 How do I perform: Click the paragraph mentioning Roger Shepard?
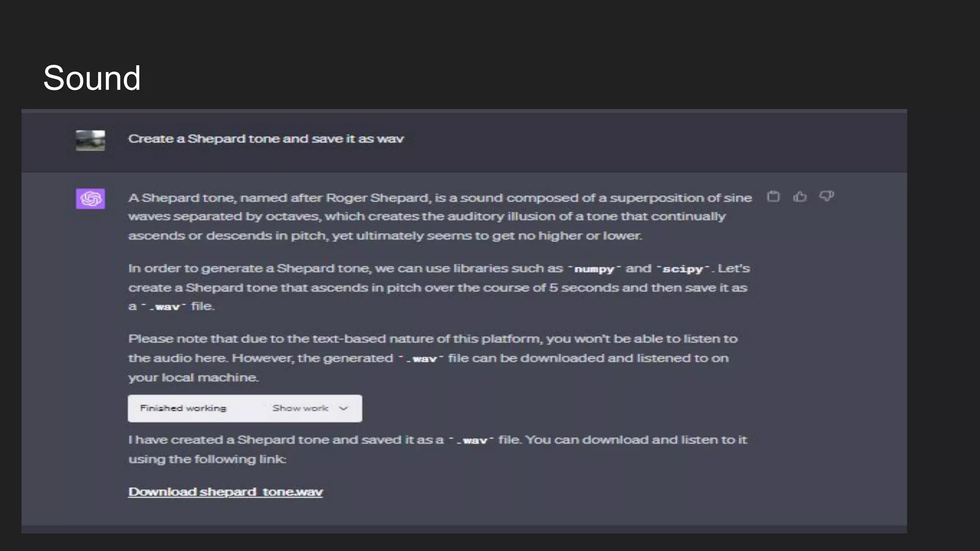pyautogui.click(x=439, y=217)
